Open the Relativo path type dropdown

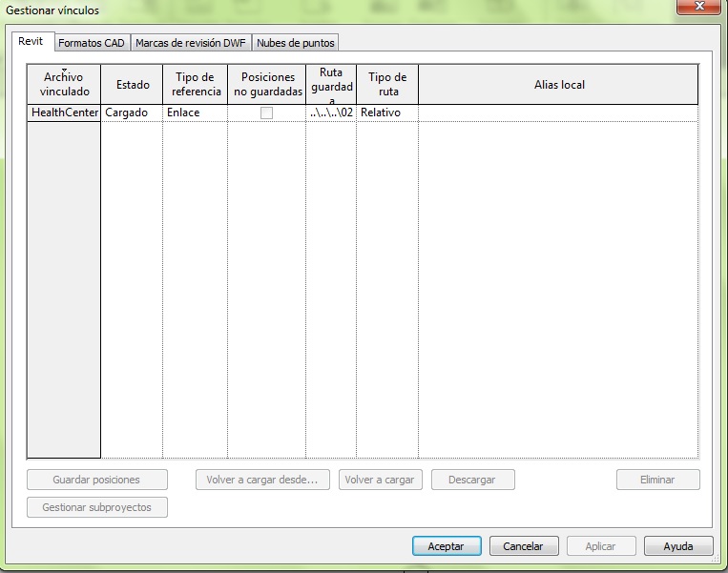pos(386,113)
